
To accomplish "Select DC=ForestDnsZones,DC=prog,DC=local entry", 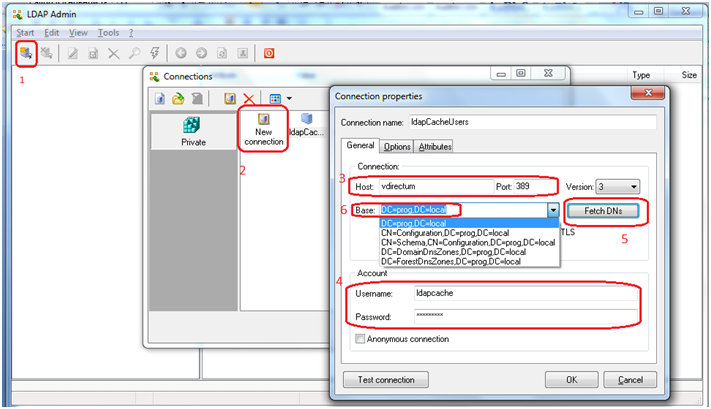I will click(x=469, y=262).
